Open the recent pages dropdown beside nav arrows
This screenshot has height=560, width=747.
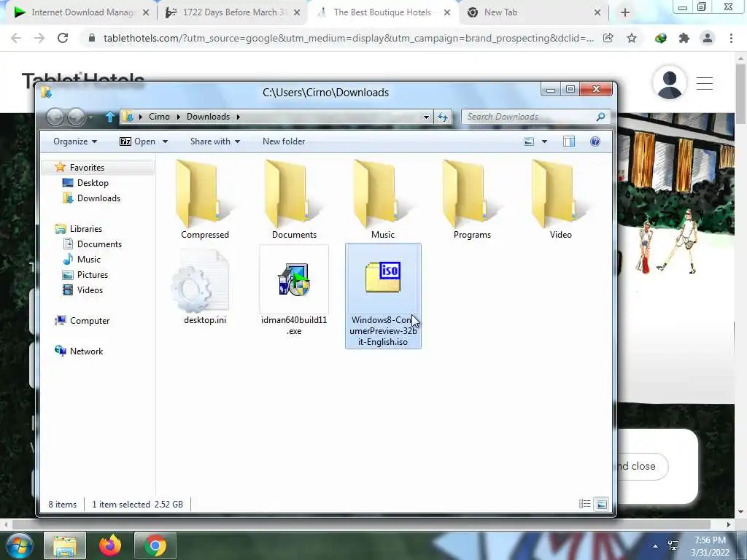point(91,117)
